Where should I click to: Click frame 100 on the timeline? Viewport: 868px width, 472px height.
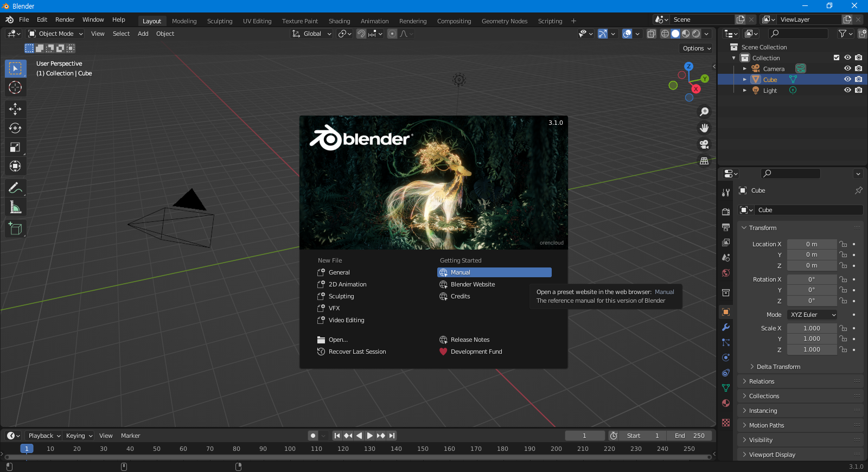(290, 449)
